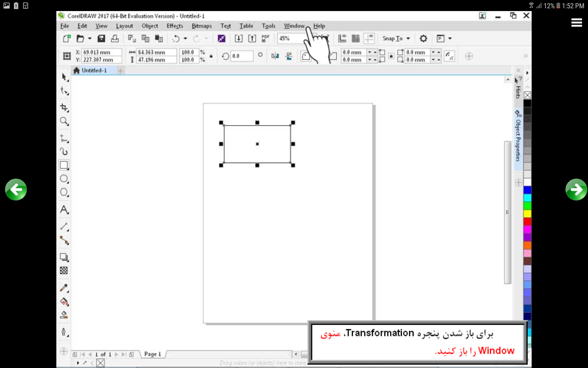The width and height of the screenshot is (588, 368).
Task: Toggle relative corner scaling button
Action: coord(449,56)
